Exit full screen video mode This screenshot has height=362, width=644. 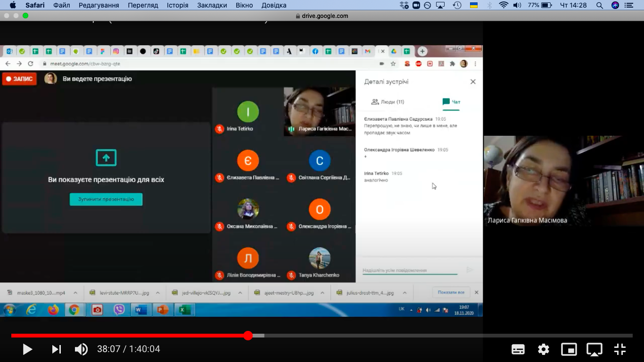click(620, 349)
